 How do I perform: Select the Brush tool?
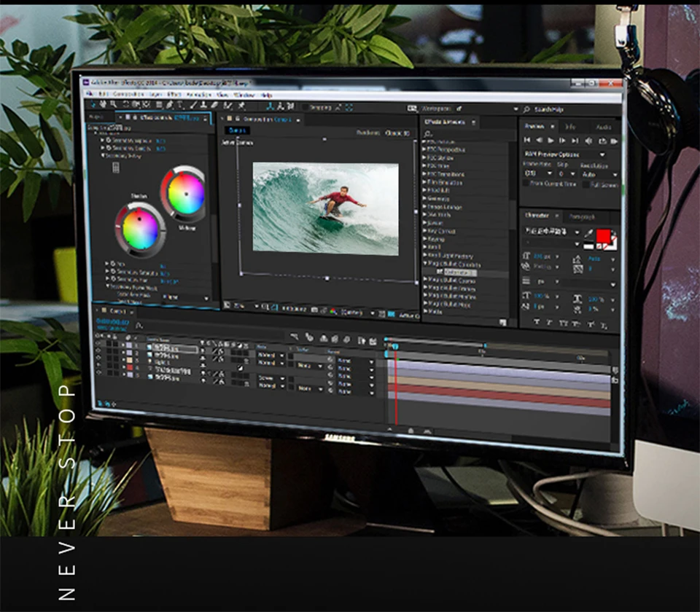(194, 105)
